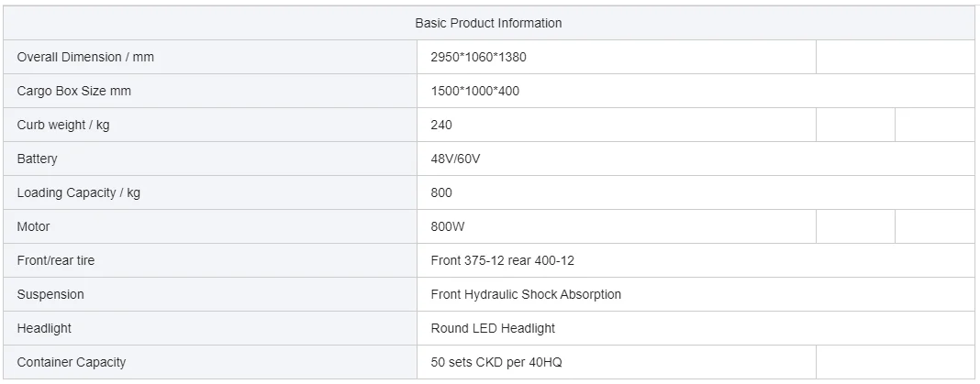
Task: Click the 2950*1060*1380 dimension value
Action: 478,57
